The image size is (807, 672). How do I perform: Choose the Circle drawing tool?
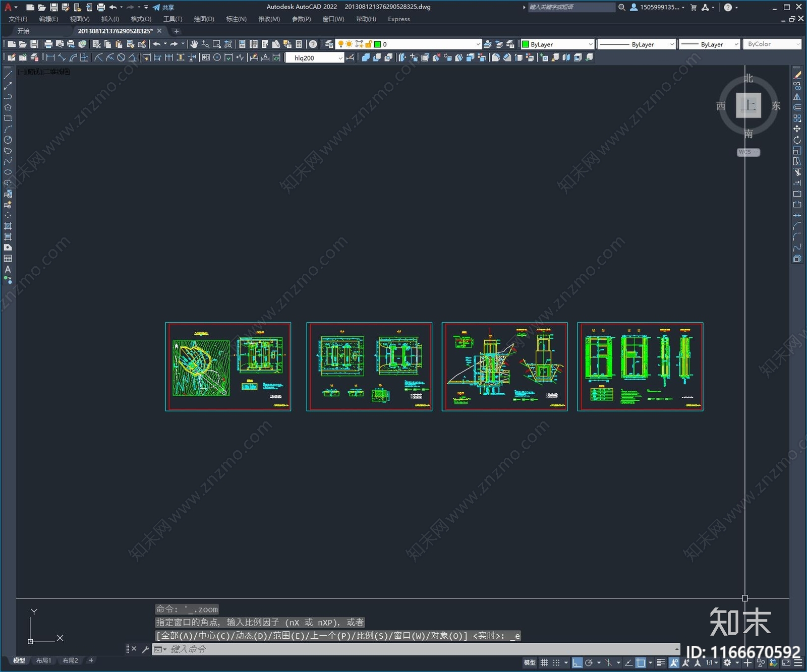8,140
